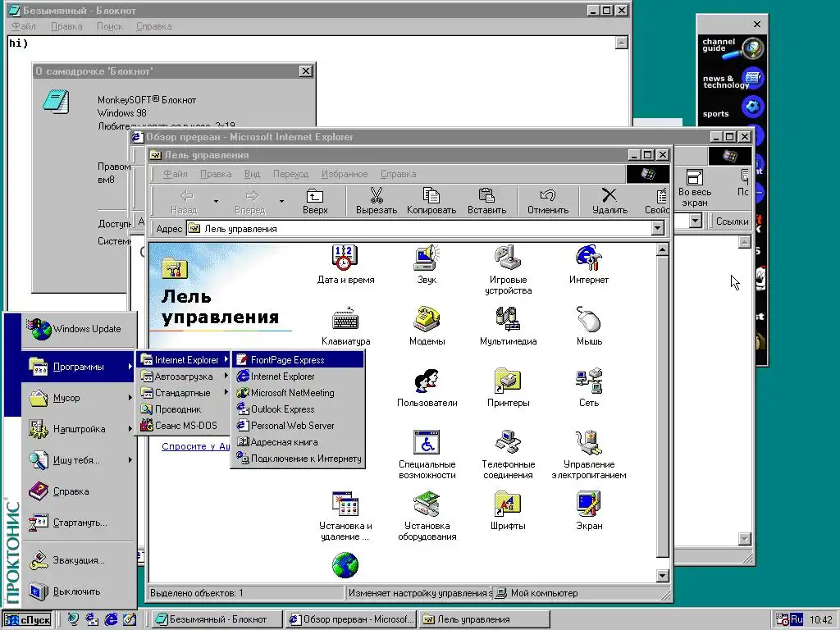Expand the Напштройка submenu
Screen dimensions: 840x630
point(78,429)
